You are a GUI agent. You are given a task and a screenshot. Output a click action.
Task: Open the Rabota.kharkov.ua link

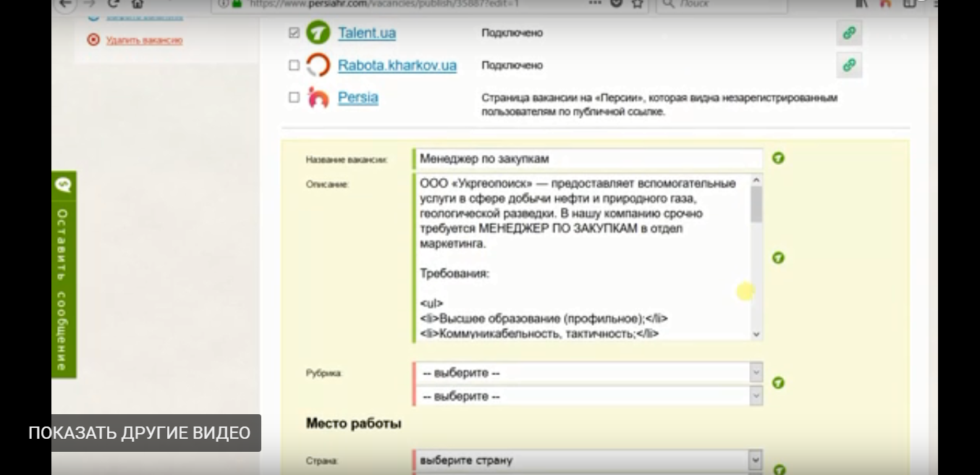[x=397, y=65]
